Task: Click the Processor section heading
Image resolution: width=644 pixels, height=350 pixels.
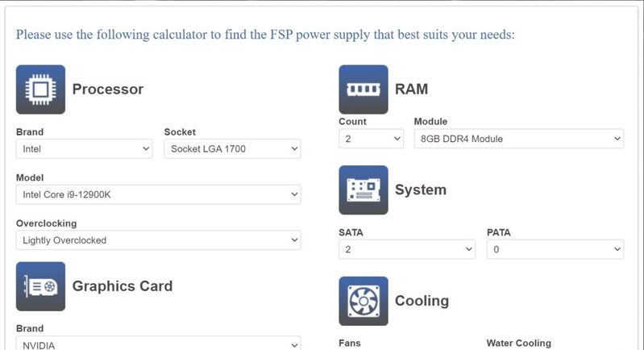Action: 108,90
